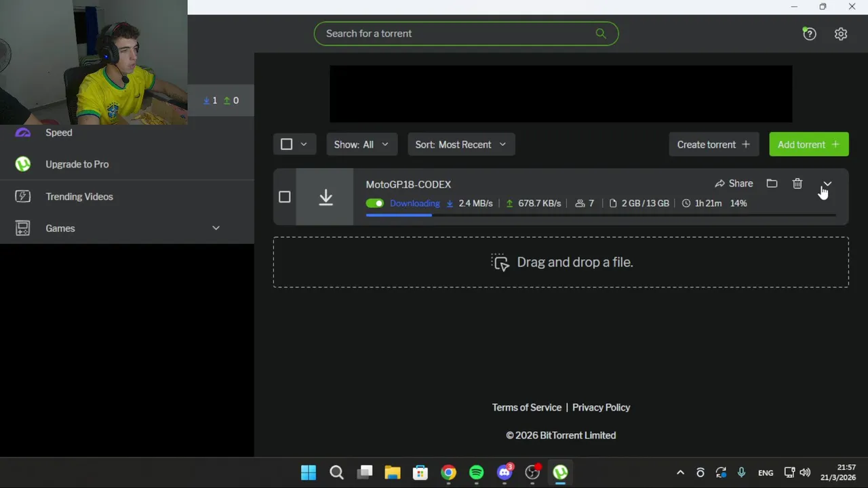Tick the select-all torrents checkbox

point(286,144)
